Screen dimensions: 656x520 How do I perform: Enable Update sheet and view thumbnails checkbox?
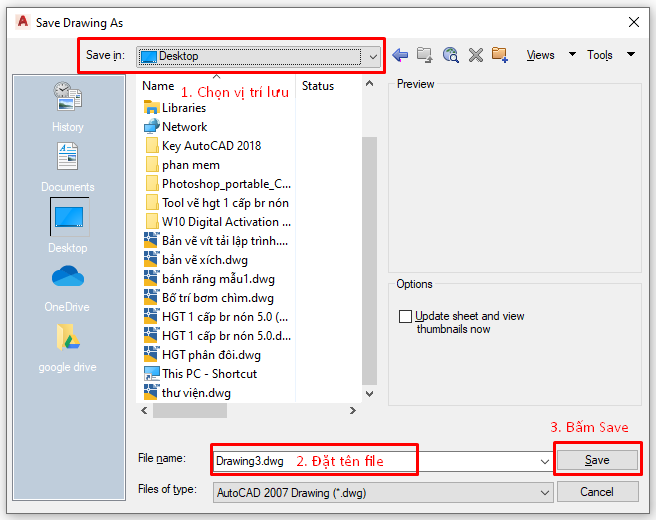coord(405,317)
